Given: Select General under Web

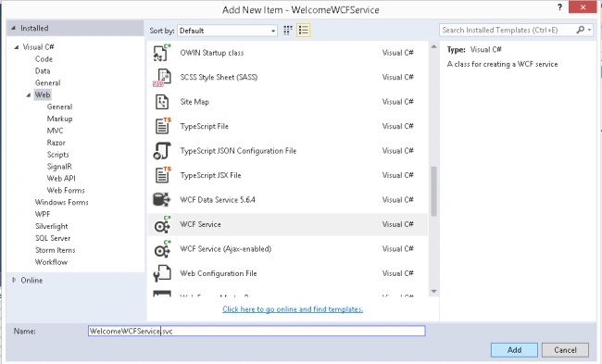Looking at the screenshot, I should (x=59, y=107).
